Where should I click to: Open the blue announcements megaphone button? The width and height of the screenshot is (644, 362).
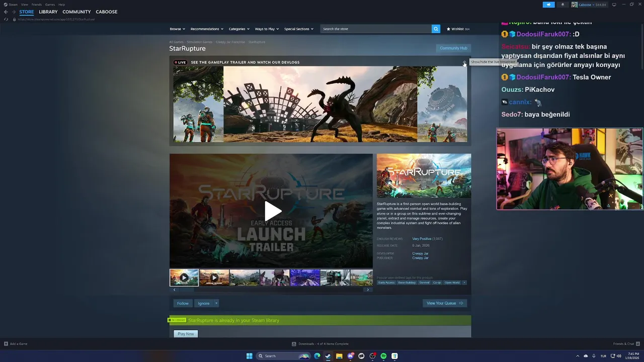click(x=548, y=5)
